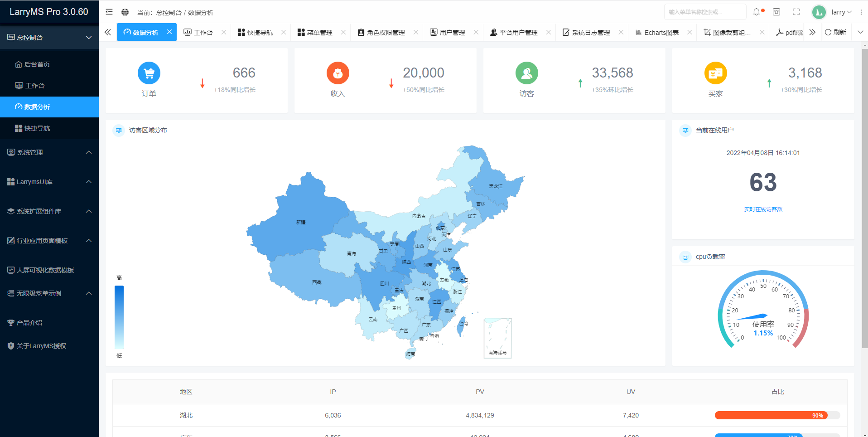868x437 pixels.
Task: Close the 工作台 tab
Action: (x=224, y=32)
